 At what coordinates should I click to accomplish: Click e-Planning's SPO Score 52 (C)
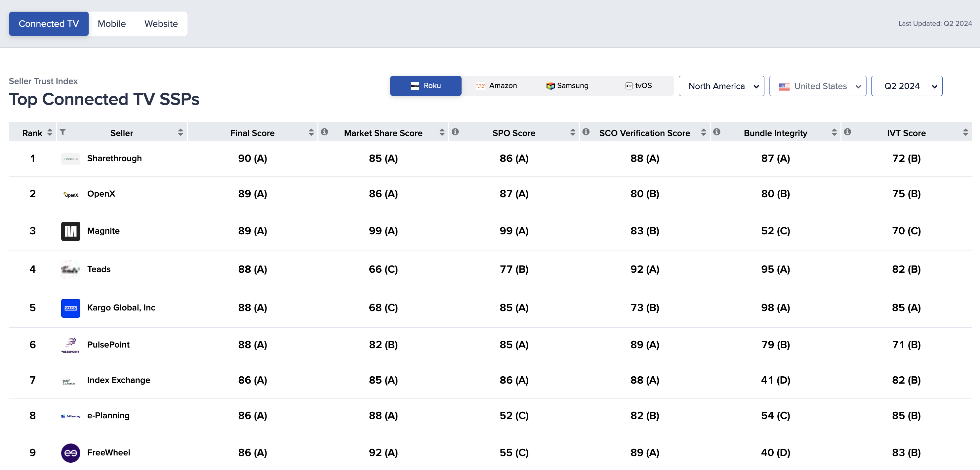point(514,415)
